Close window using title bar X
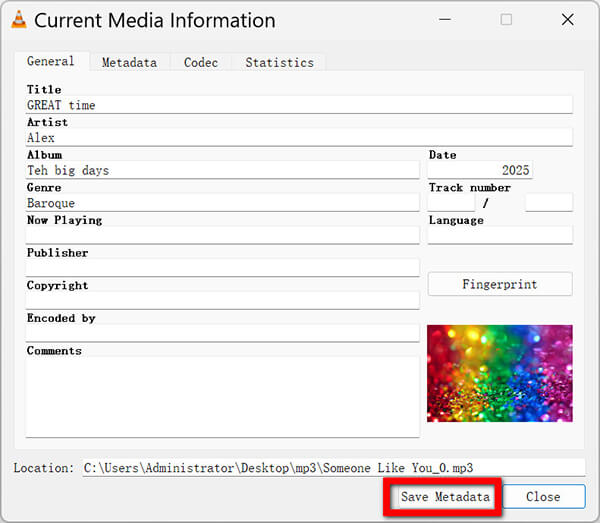The image size is (600, 523). (567, 19)
